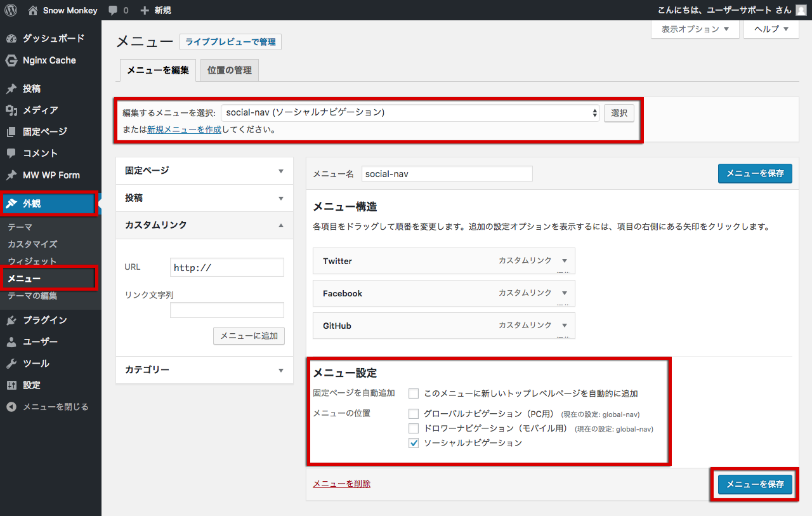Expand the カテゴリー accordion section
This screenshot has width=812, height=516.
pos(204,370)
